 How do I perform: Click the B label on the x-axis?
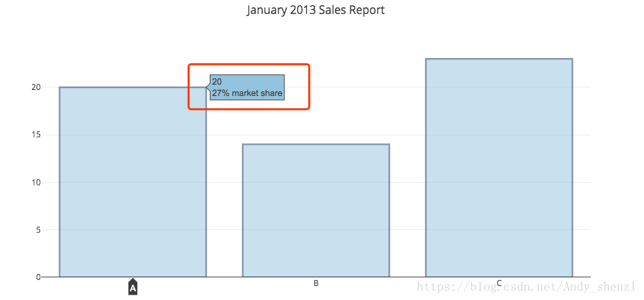pos(316,283)
